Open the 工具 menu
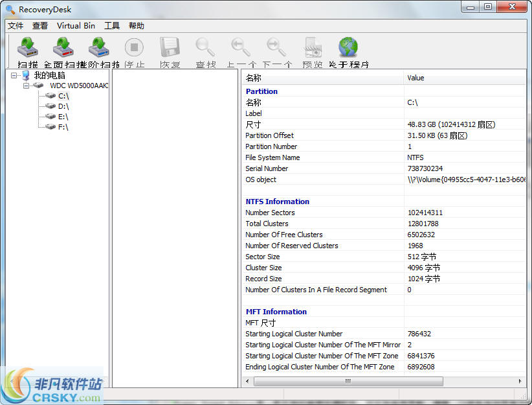This screenshot has width=532, height=405. pyautogui.click(x=111, y=26)
